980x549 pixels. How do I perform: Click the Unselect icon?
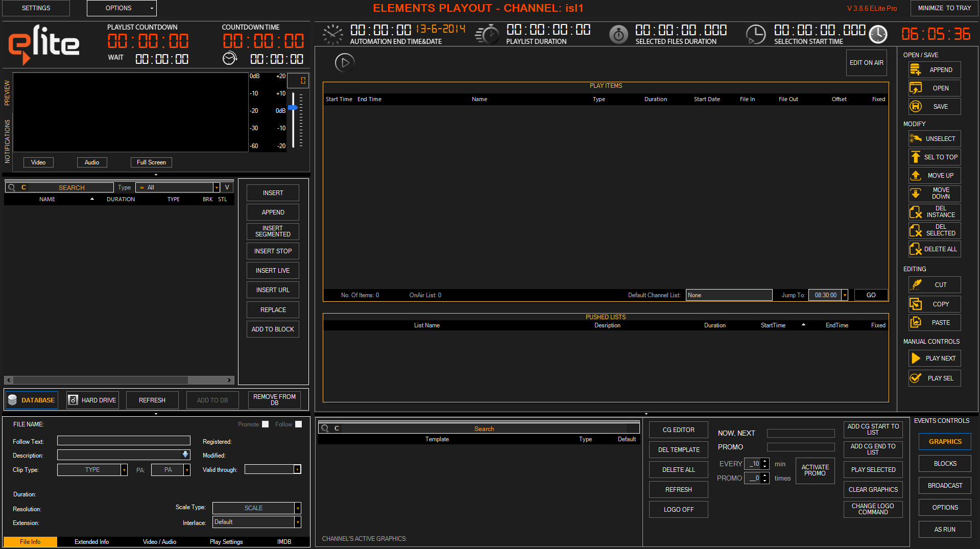point(916,138)
